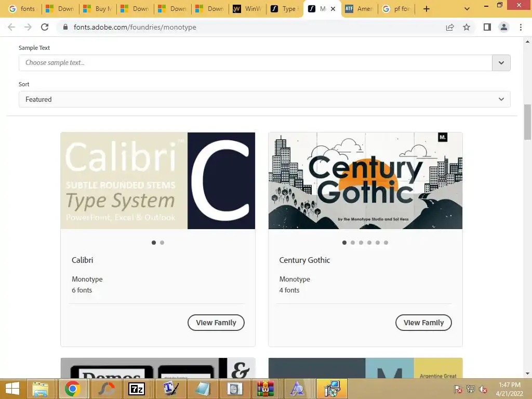Viewport: 532px width, 399px height.
Task: Click the scrollbar down arrow
Action: 527,374
